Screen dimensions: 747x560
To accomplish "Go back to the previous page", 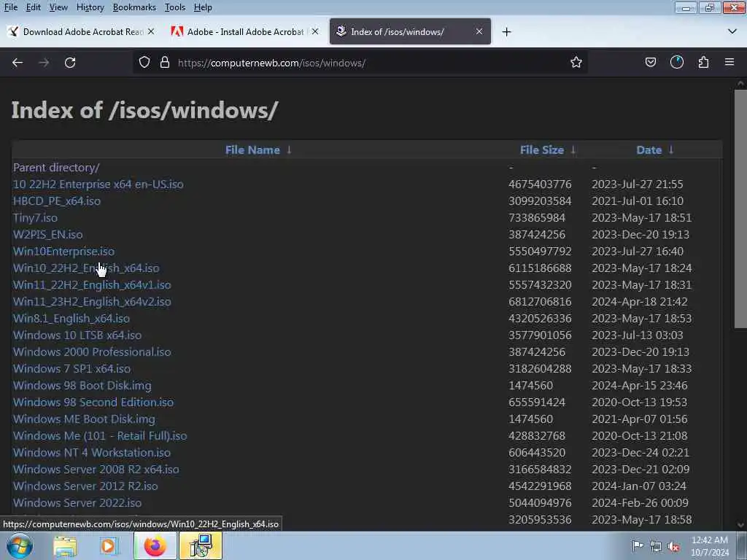I will [x=18, y=63].
